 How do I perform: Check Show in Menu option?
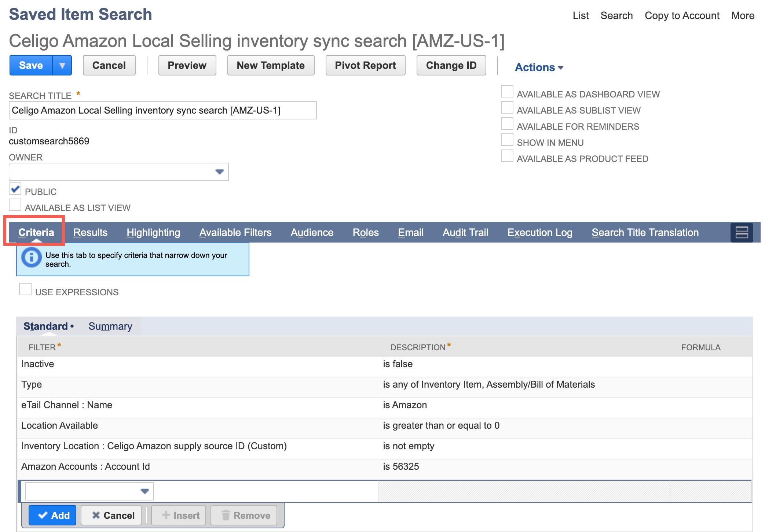[507, 140]
